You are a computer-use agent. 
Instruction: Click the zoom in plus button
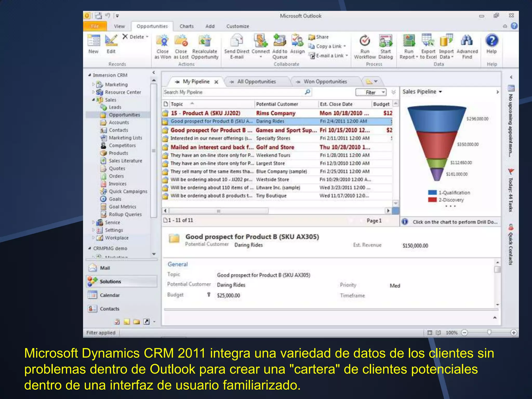coord(513,332)
